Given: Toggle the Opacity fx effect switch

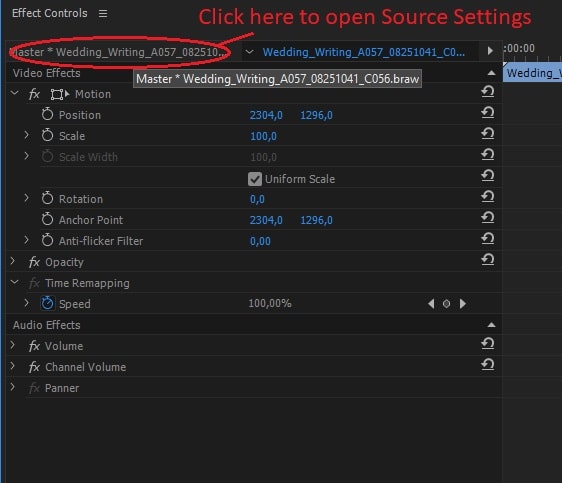Looking at the screenshot, I should click(34, 262).
